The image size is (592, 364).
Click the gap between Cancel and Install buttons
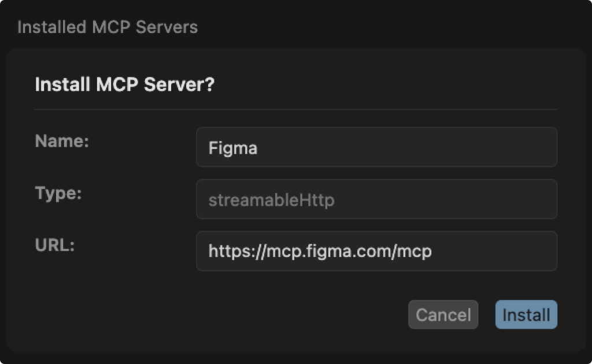coord(487,315)
